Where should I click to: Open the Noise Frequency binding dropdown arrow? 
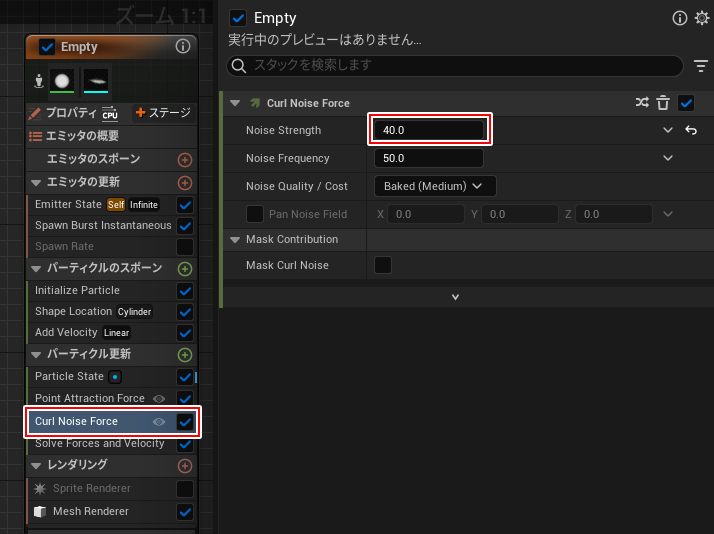pyautogui.click(x=668, y=158)
